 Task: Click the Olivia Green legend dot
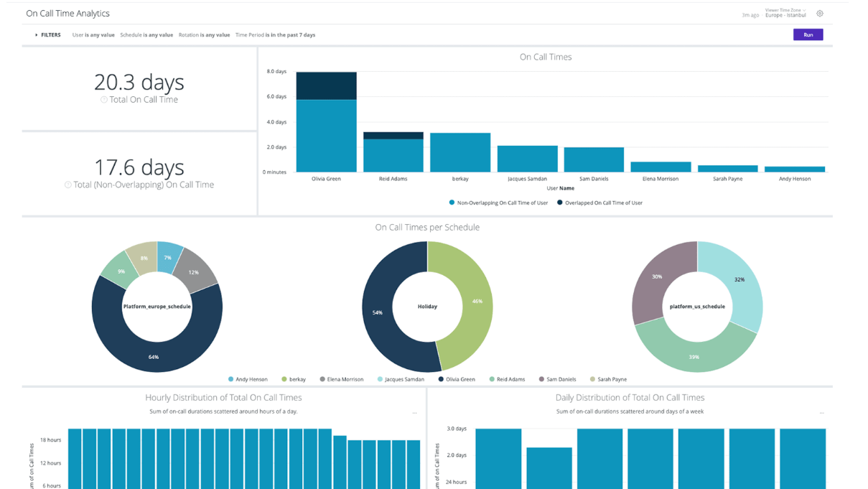441,379
